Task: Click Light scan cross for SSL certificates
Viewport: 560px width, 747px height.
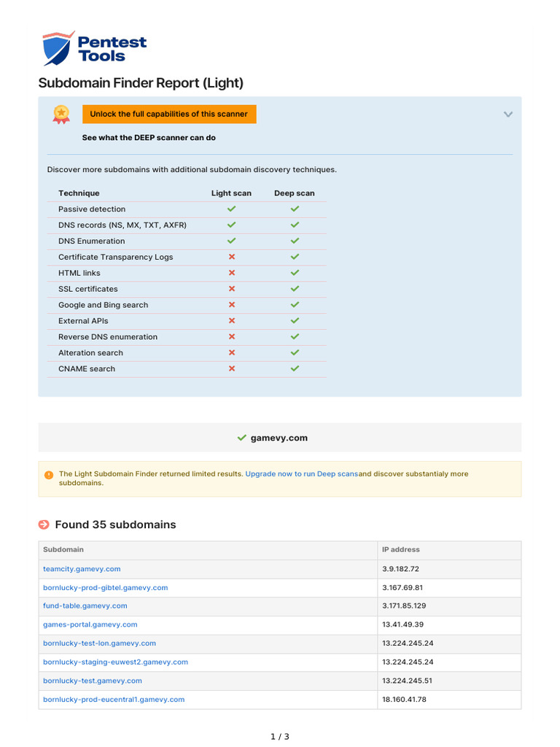Action: click(x=232, y=289)
